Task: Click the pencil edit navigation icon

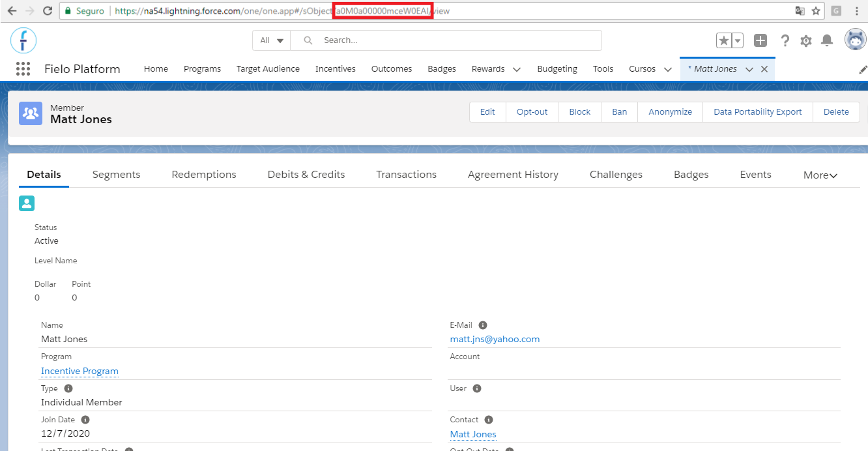Action: click(x=863, y=70)
